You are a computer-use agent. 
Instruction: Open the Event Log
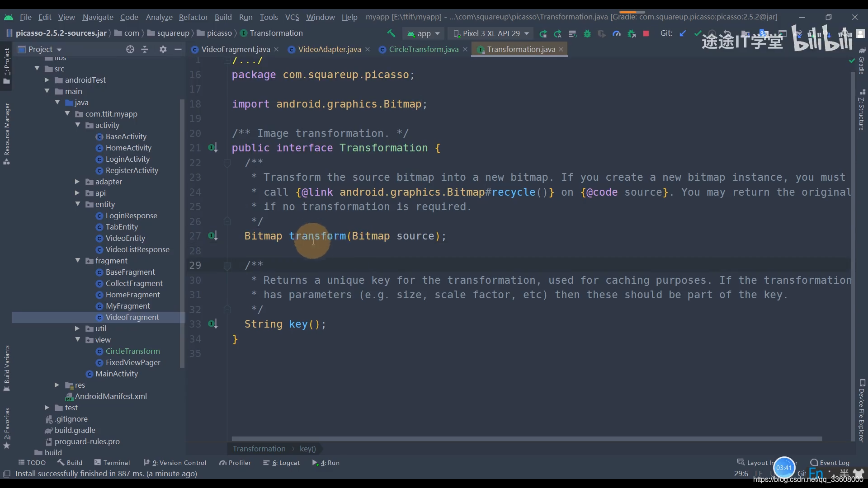[x=830, y=463]
